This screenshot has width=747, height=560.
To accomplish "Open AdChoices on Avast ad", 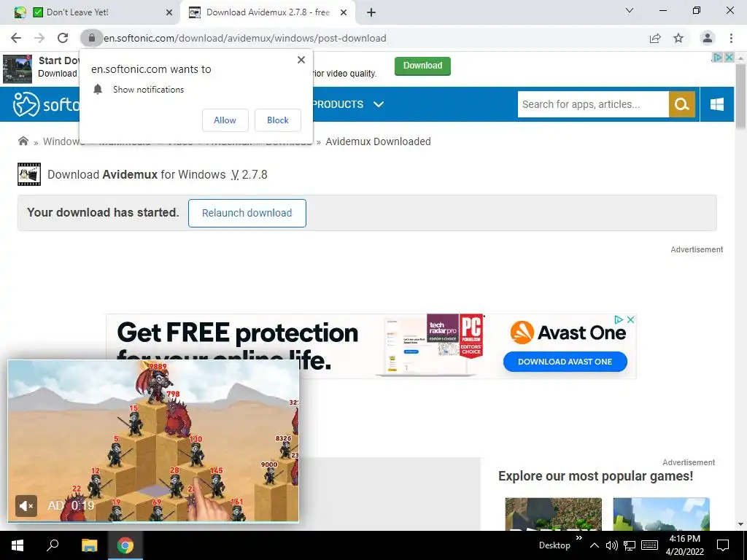I will tap(619, 319).
